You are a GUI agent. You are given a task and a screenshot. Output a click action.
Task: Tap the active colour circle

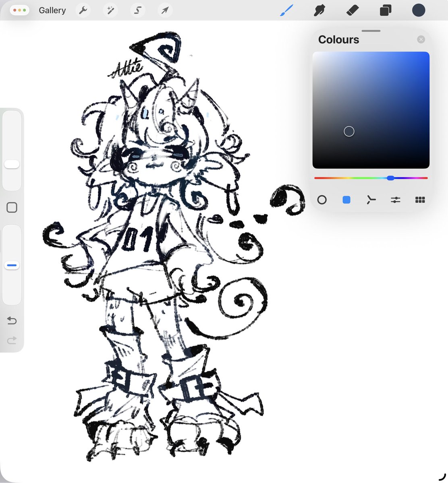click(419, 10)
